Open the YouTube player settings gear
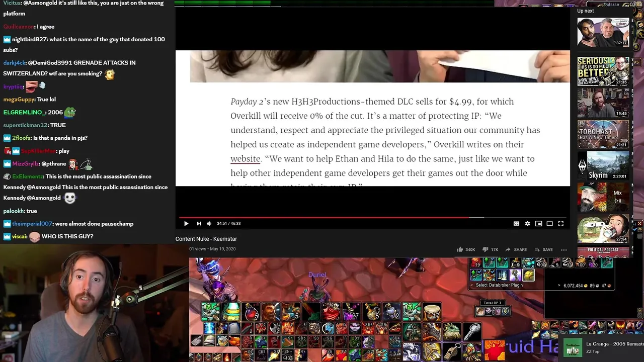 (x=527, y=223)
